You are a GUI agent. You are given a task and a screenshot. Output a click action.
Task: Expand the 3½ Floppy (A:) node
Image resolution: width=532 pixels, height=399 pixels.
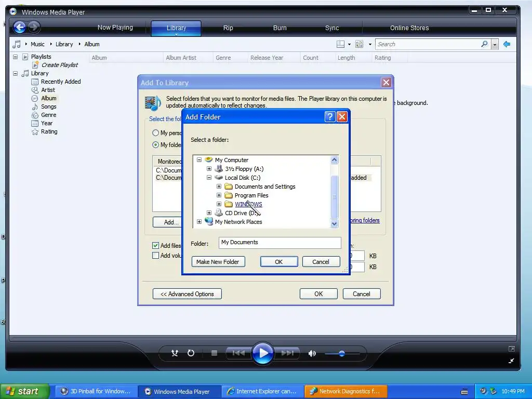point(209,169)
